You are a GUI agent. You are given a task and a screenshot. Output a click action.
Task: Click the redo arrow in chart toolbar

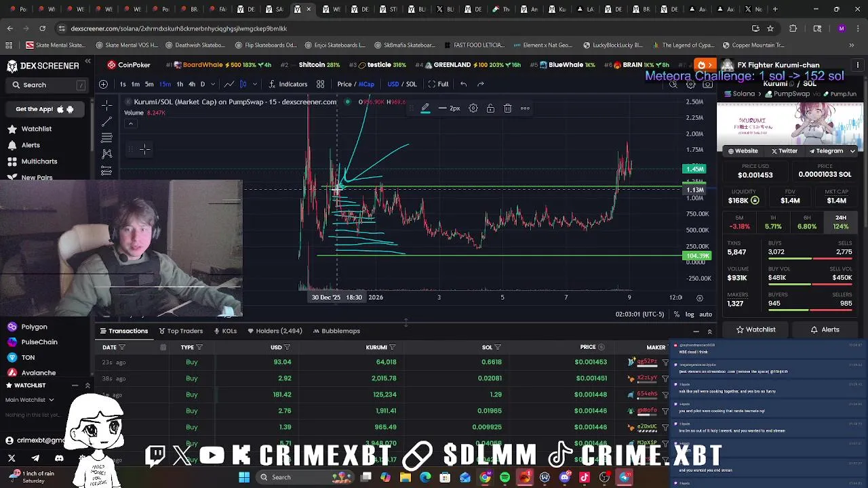(481, 84)
